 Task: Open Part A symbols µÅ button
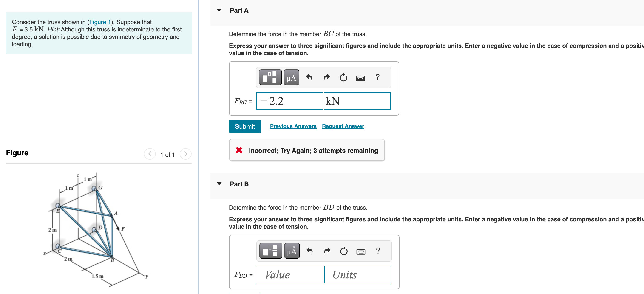(291, 77)
